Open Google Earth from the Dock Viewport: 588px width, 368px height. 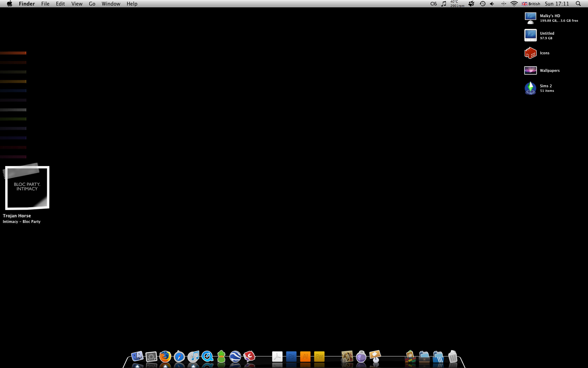(x=235, y=357)
